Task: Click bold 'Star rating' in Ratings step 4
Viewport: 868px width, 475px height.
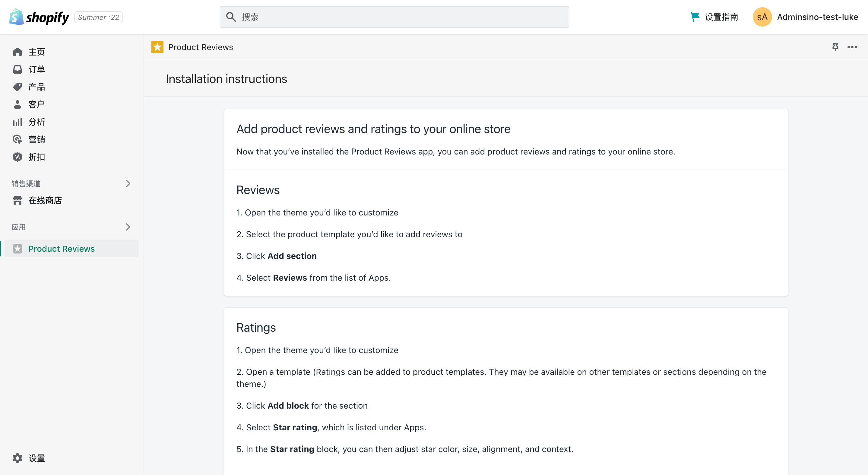Action: point(295,427)
